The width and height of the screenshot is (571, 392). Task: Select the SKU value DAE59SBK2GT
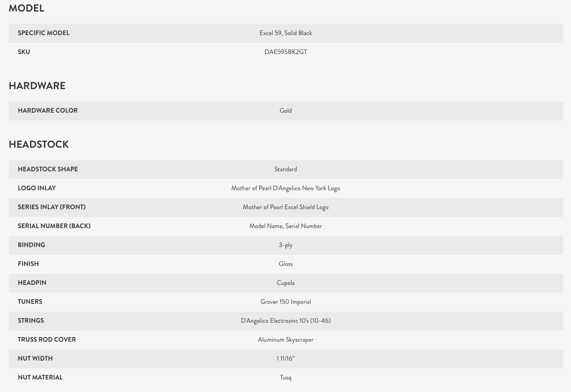pyautogui.click(x=285, y=52)
